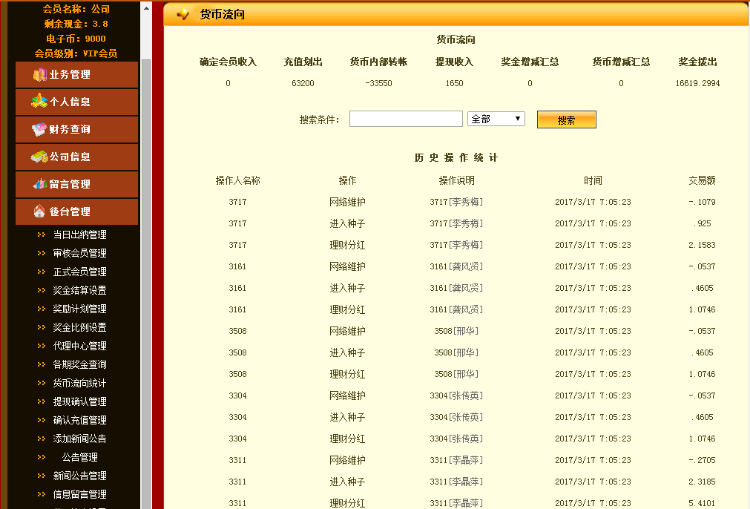The image size is (750, 509).
Task: Open the 公司信息 menu section
Action: 77,157
